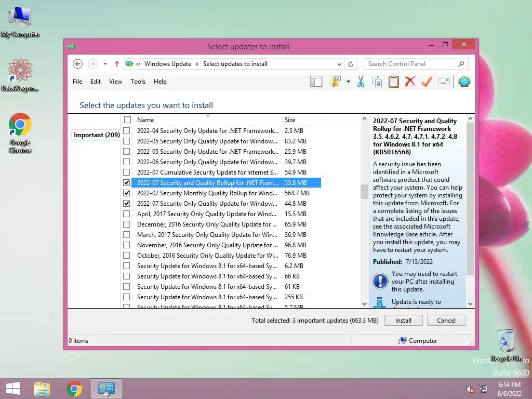Screen dimensions: 532x399
Task: Click the folder options toolbar icon
Action: (x=336, y=82)
